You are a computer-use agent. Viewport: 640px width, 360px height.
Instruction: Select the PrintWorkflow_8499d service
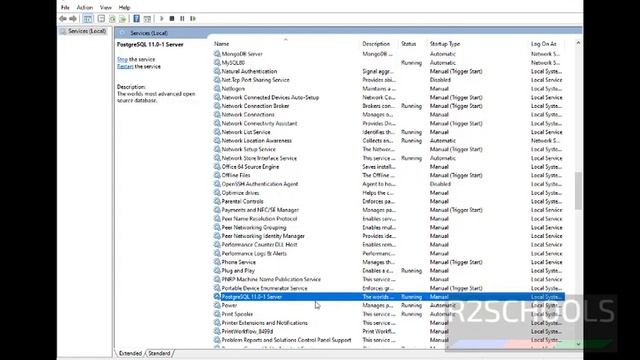(x=389, y=331)
